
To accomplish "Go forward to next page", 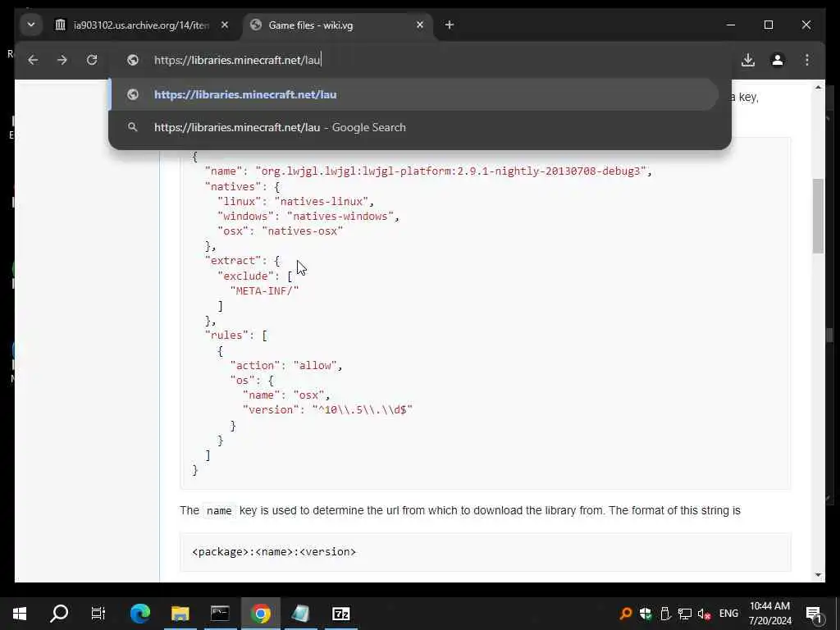I will pyautogui.click(x=62, y=60).
